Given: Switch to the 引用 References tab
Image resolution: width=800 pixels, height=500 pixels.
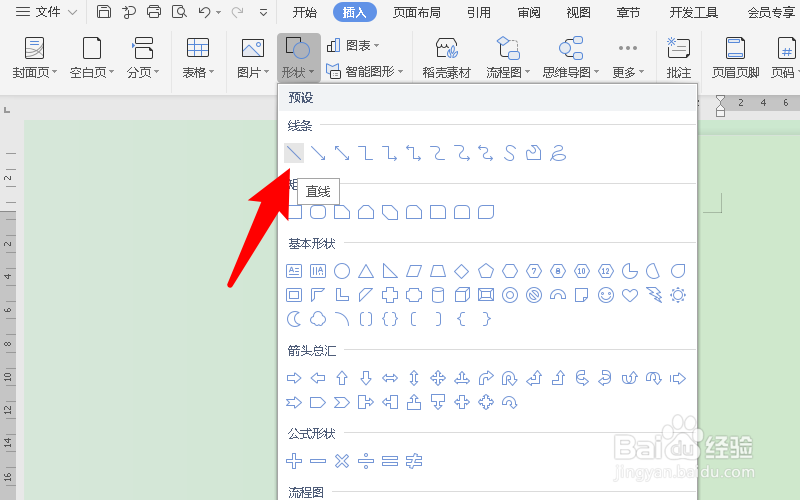Looking at the screenshot, I should (x=479, y=12).
